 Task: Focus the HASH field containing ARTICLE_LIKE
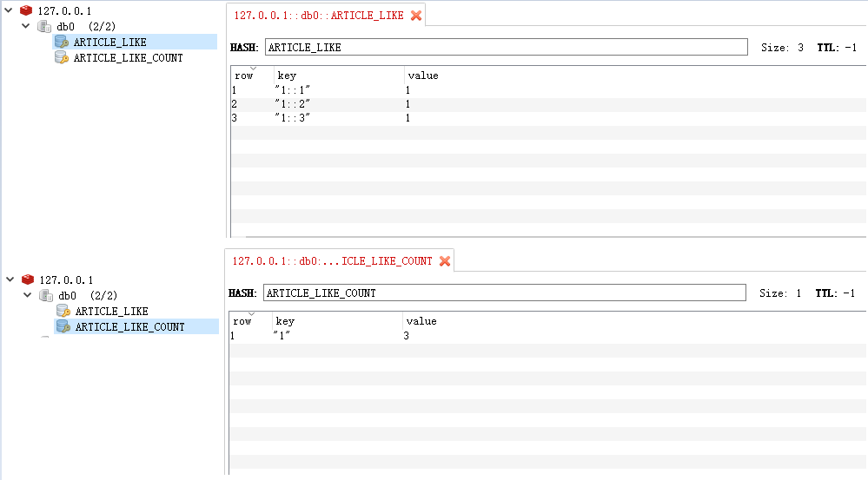tap(506, 48)
